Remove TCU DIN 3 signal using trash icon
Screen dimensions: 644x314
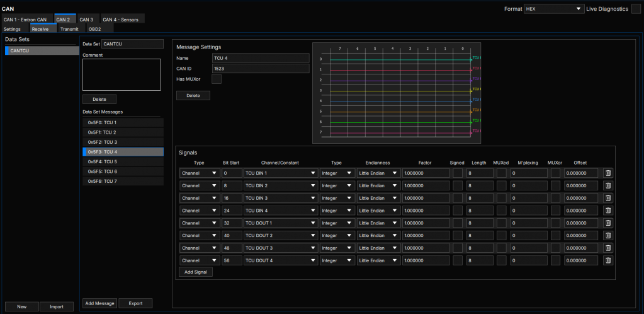[x=607, y=198]
